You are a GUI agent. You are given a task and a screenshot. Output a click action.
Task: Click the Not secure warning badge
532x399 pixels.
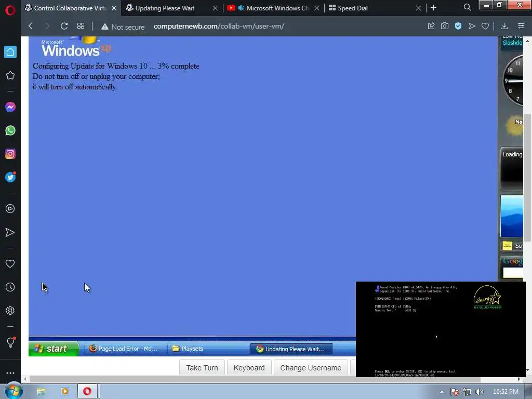point(123,26)
